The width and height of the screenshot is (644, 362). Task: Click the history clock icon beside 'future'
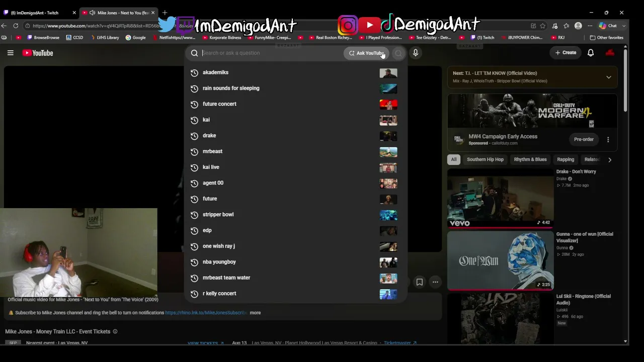[x=194, y=199]
